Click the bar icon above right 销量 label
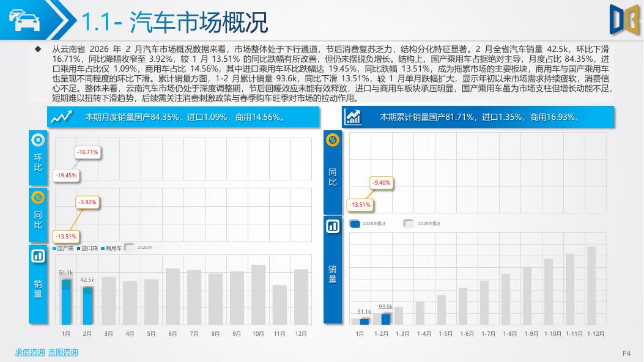 333,226
